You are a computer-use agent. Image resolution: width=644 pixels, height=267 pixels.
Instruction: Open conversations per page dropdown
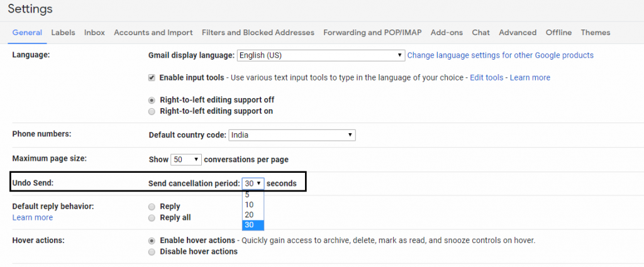[186, 160]
